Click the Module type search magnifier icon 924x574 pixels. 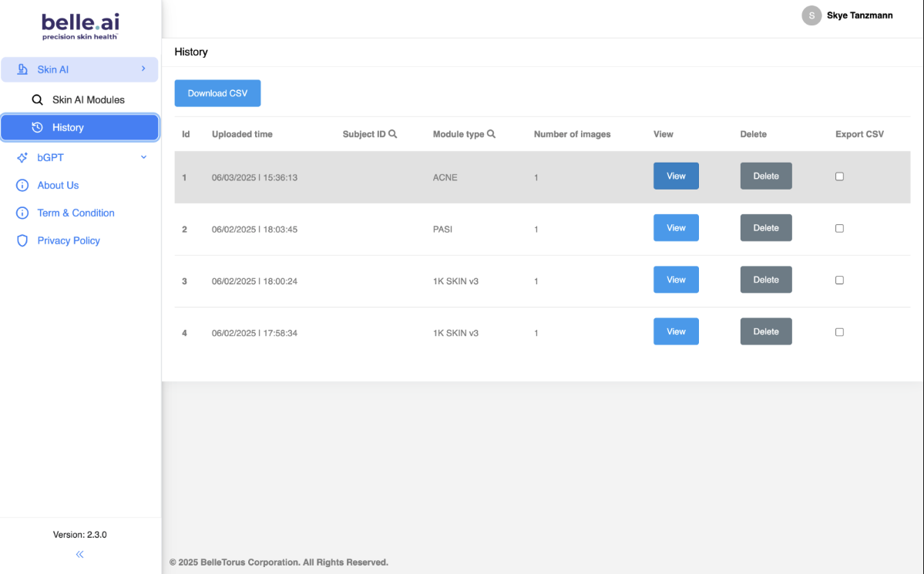[x=492, y=134]
